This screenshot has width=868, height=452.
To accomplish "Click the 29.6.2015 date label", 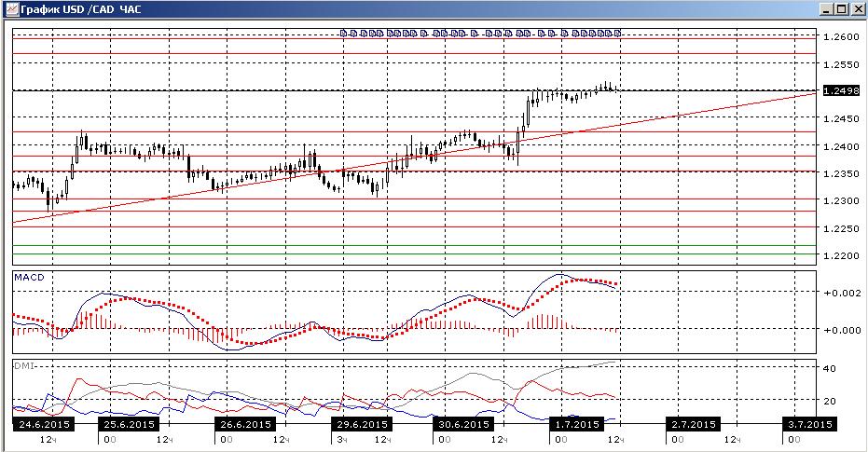I will tap(362, 424).
